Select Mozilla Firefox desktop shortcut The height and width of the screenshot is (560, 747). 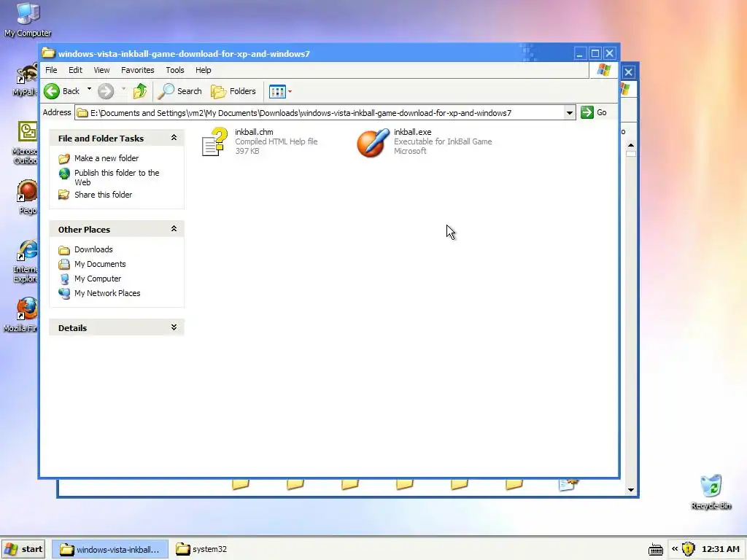click(21, 315)
